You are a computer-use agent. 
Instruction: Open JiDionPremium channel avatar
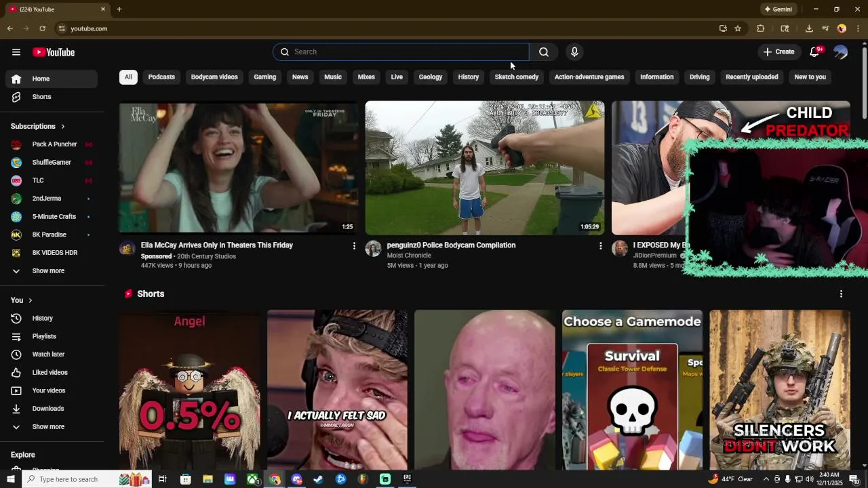click(x=620, y=249)
